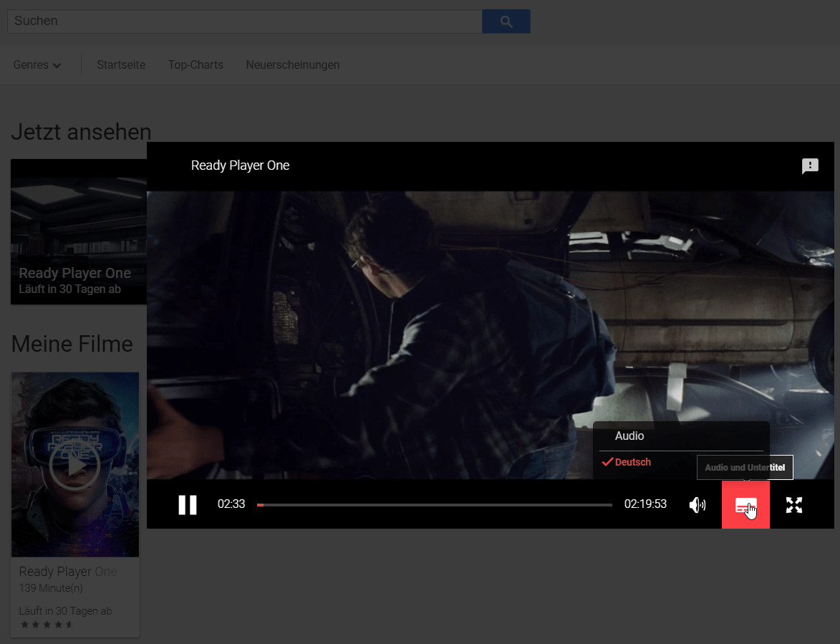Image resolution: width=840 pixels, height=644 pixels.
Task: Focus the Suchen search field
Action: (x=245, y=21)
